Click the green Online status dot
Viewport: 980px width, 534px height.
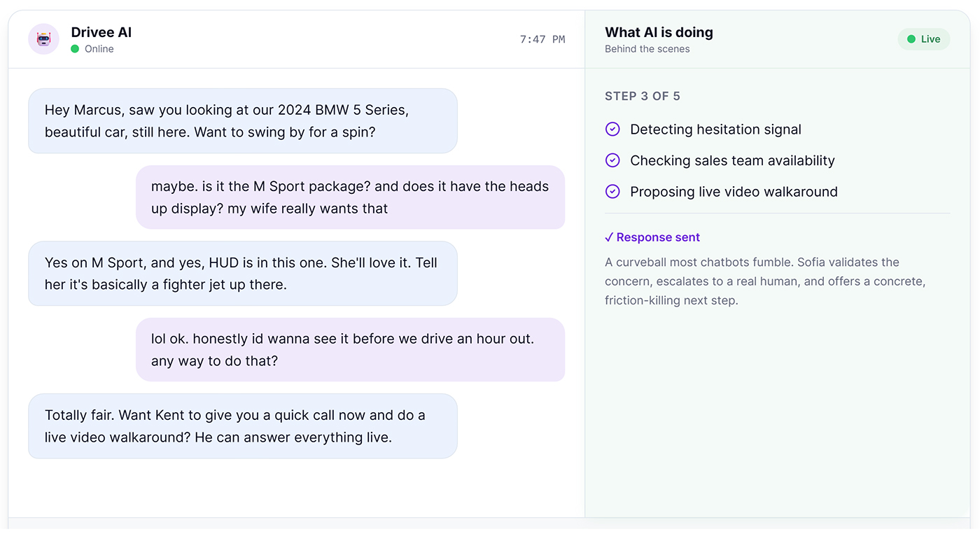tap(75, 49)
